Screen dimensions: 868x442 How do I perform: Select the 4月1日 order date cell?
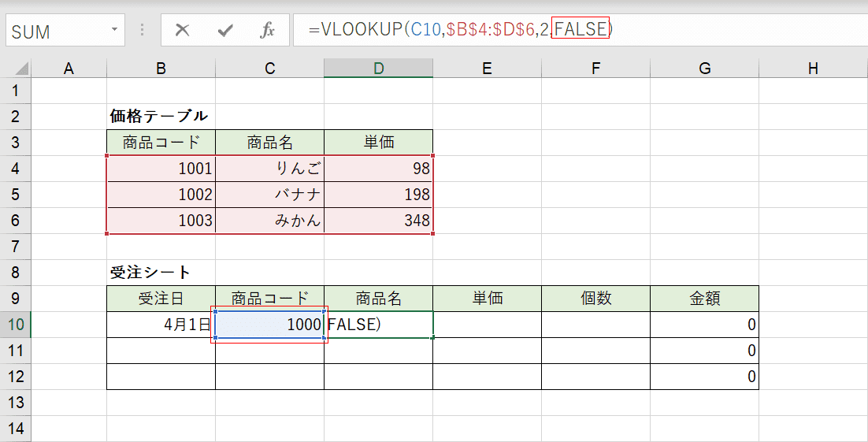(161, 325)
